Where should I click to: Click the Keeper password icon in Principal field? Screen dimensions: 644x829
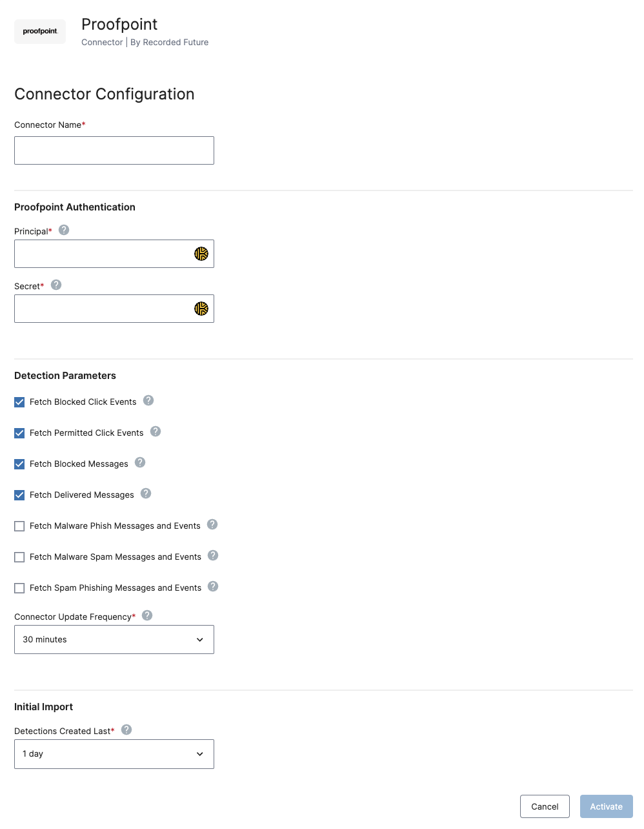tap(201, 254)
